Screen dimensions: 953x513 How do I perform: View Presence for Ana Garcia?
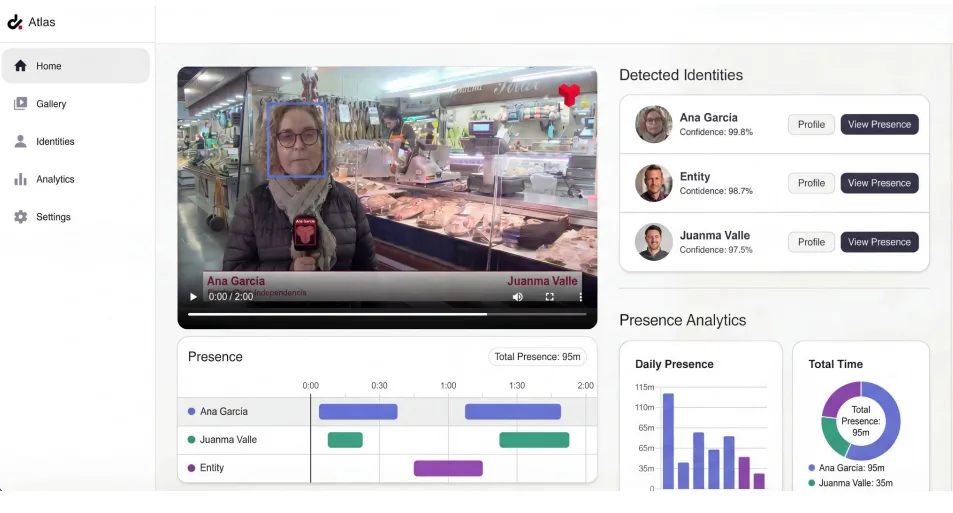pyautogui.click(x=879, y=125)
